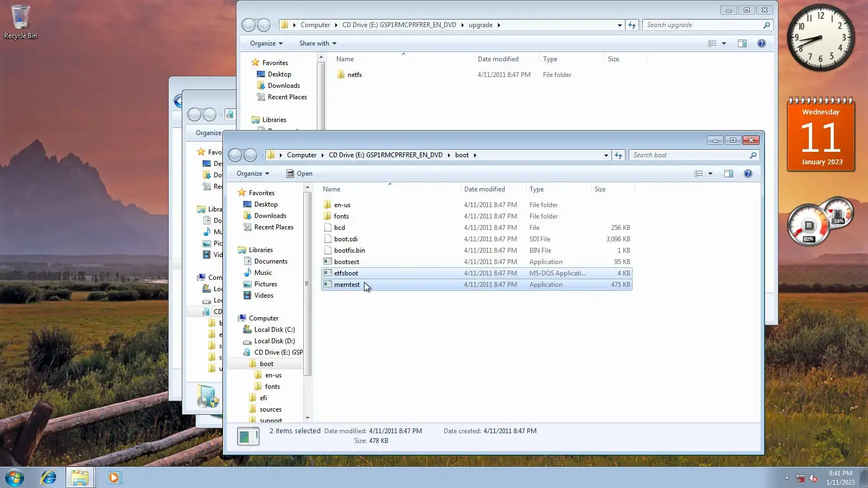Open the Organize menu in boot window
Viewport: 868px width, 488px height.
[253, 174]
